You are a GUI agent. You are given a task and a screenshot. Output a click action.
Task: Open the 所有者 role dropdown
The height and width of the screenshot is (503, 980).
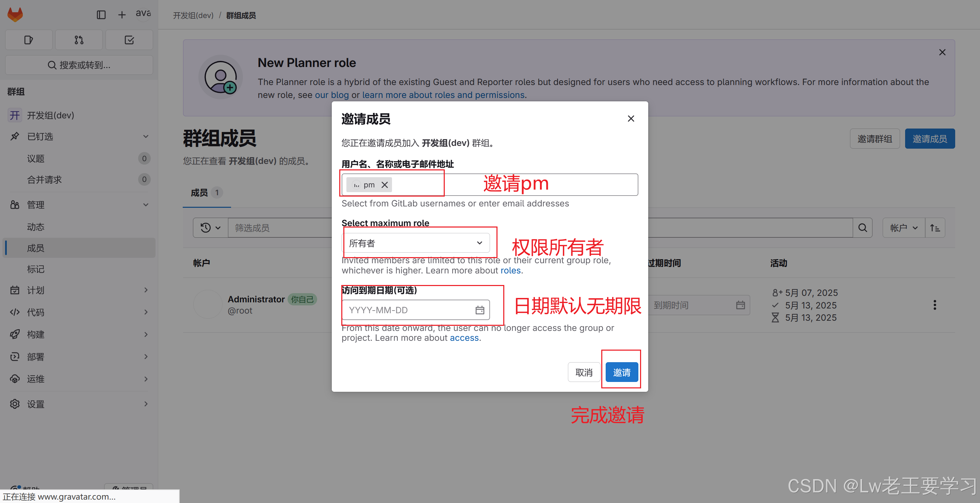[x=416, y=243]
